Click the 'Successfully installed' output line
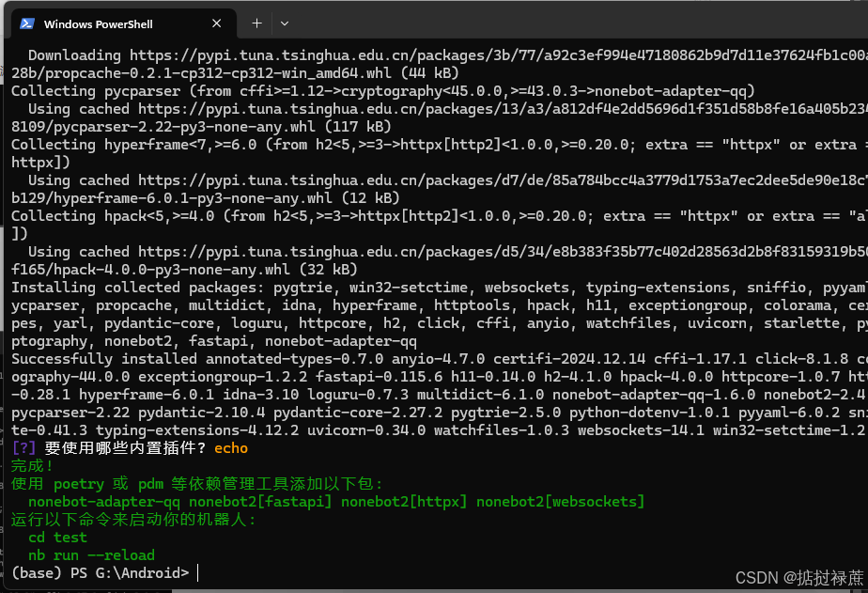 (440, 359)
